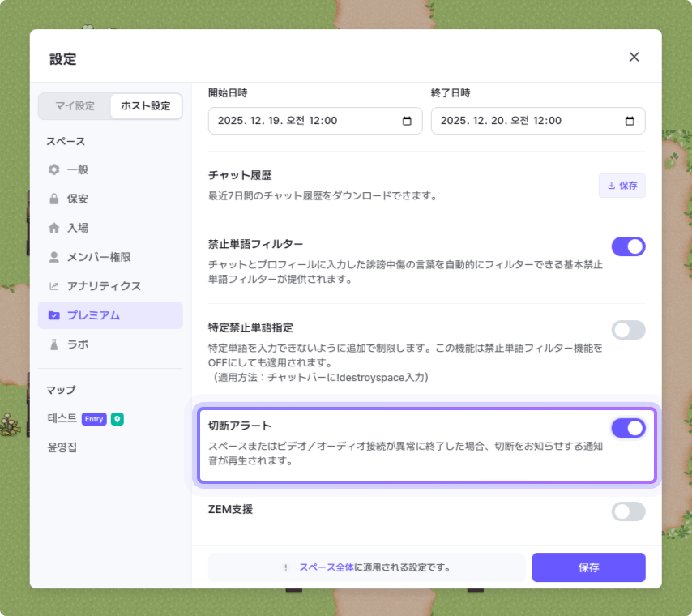Open the 保安 settings section
The image size is (692, 616).
tap(110, 199)
